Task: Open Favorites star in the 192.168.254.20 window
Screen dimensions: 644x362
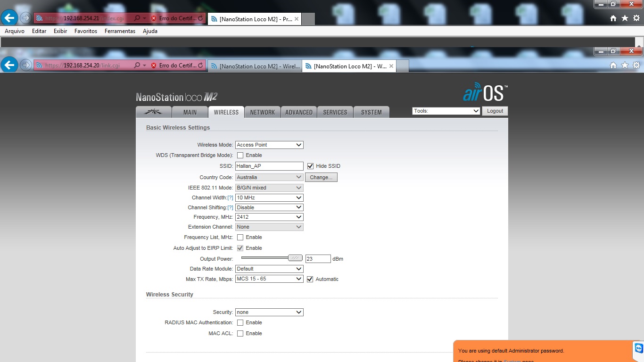Action: click(x=625, y=65)
